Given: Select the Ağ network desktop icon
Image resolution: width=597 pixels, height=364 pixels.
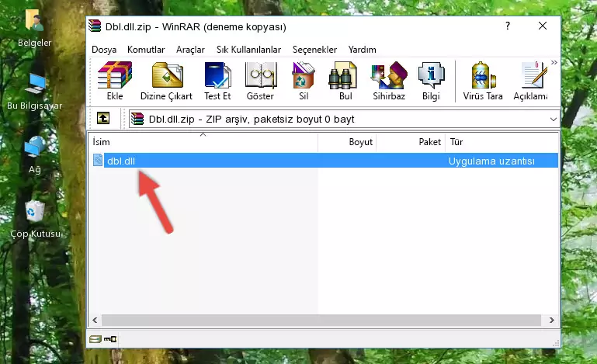Looking at the screenshot, I should point(35,155).
